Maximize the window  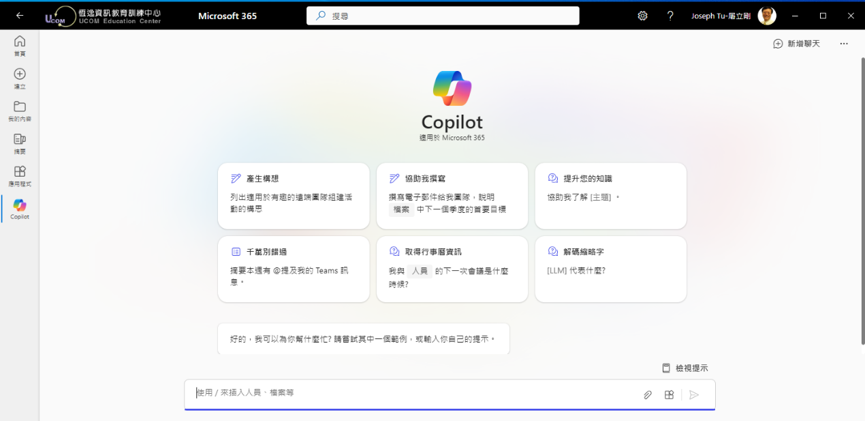click(823, 16)
